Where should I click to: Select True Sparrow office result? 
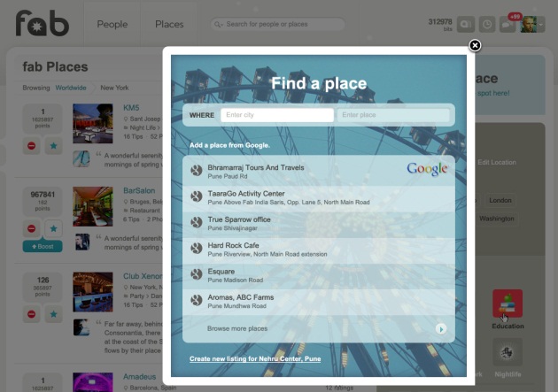[319, 224]
